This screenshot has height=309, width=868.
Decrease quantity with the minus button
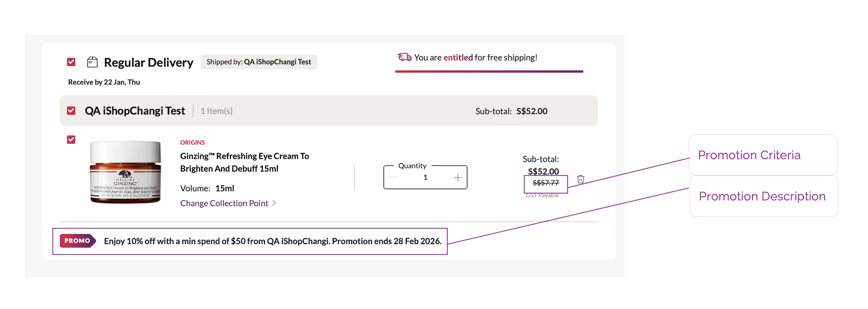(x=394, y=178)
